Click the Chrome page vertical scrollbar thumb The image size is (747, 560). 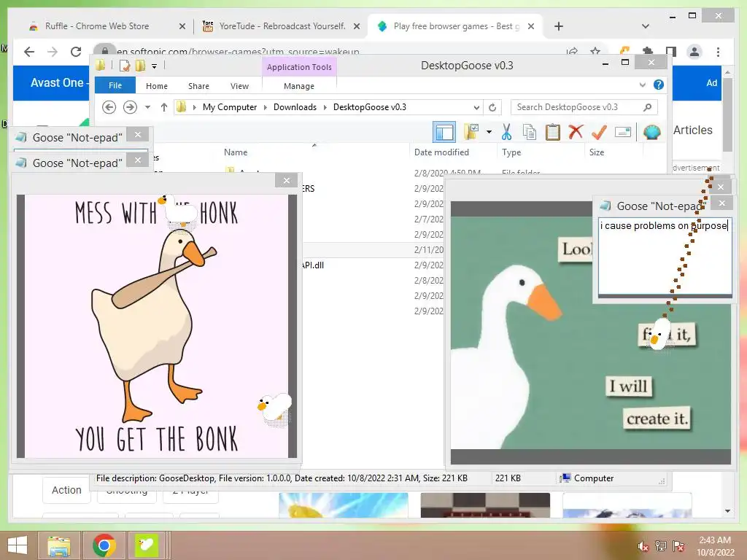coord(727,114)
